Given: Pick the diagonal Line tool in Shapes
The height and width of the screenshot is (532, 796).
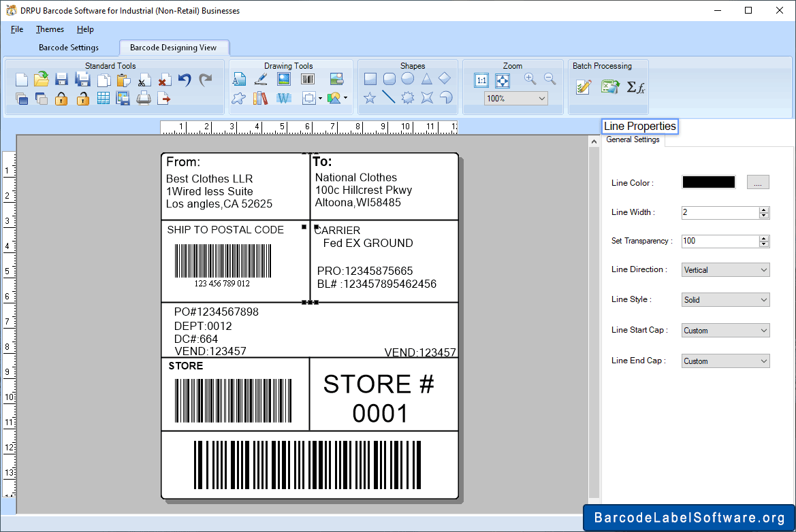Looking at the screenshot, I should 388,97.
